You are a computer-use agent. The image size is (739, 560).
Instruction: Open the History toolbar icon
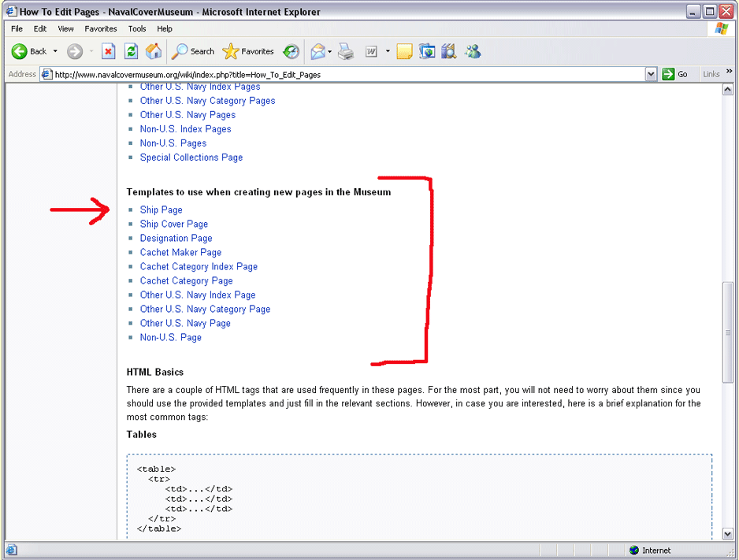pyautogui.click(x=292, y=51)
